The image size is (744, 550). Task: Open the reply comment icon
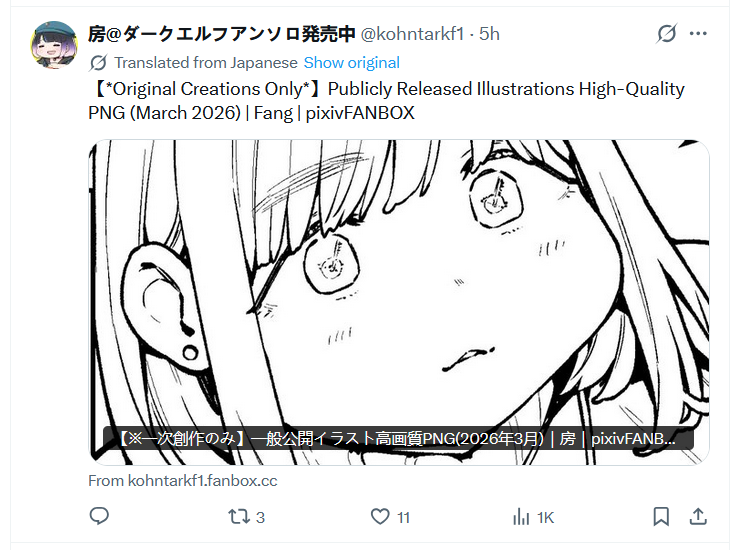(x=99, y=516)
